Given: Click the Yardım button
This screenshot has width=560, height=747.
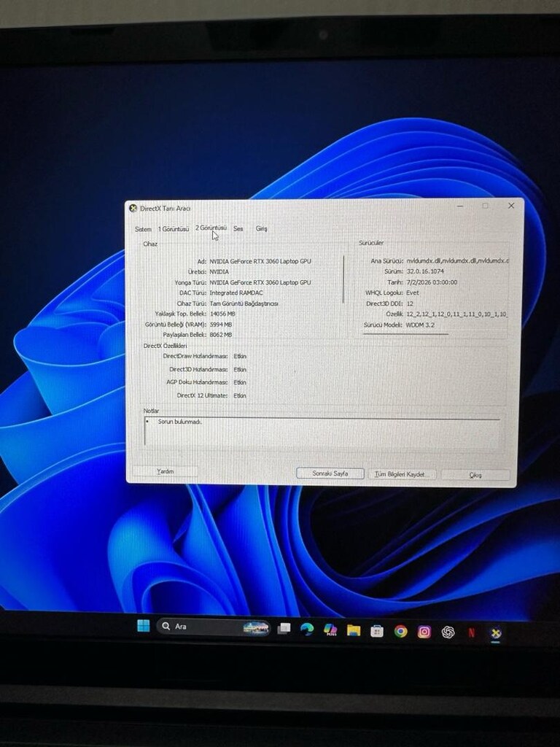Looking at the screenshot, I should click(x=166, y=471).
